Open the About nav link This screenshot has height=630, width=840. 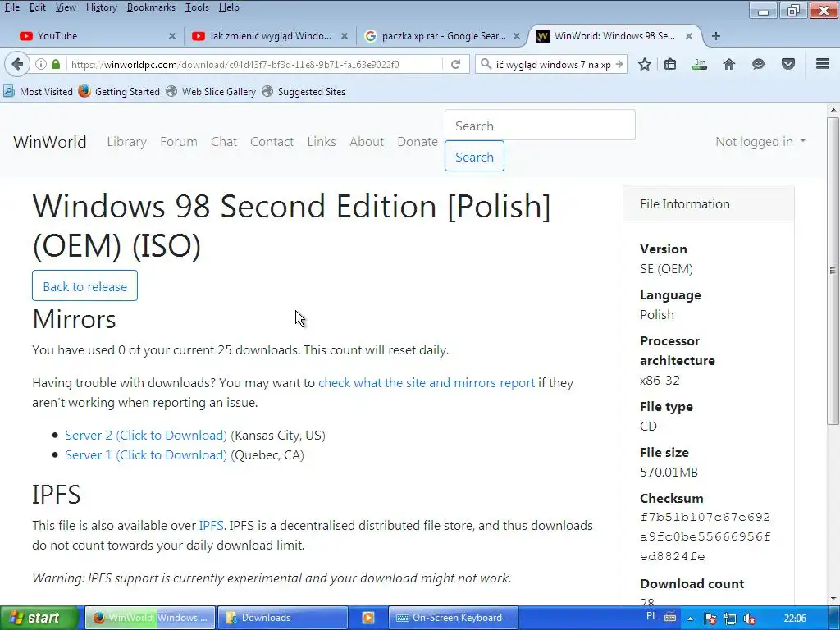tap(367, 142)
